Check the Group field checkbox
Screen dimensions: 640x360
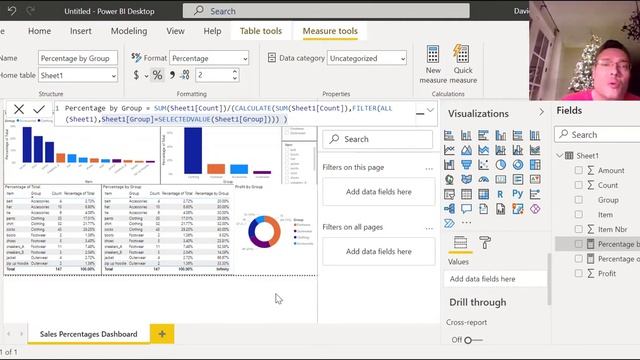point(578,200)
